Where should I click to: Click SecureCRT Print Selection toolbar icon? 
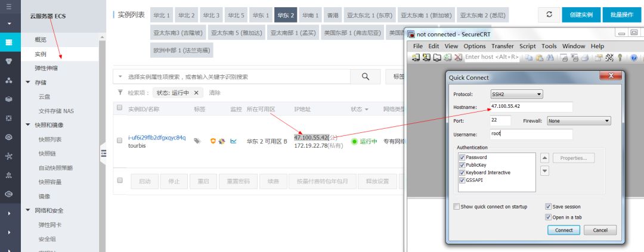click(575, 57)
